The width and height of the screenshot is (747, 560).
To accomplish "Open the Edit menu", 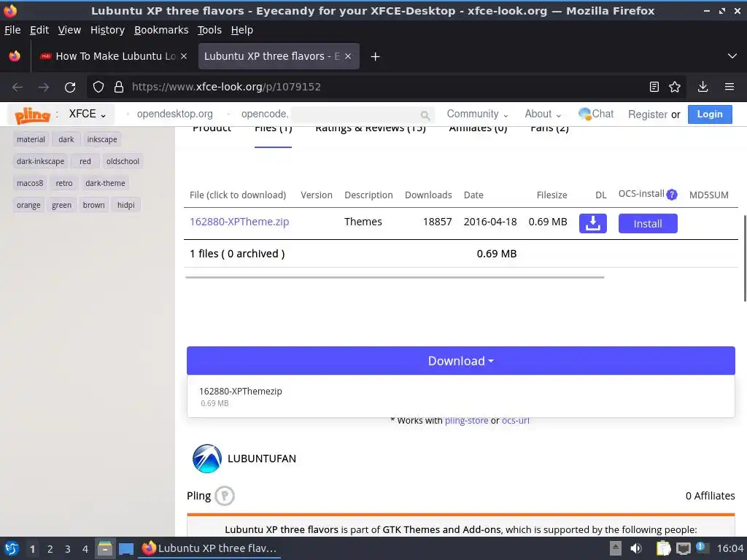I will [39, 30].
